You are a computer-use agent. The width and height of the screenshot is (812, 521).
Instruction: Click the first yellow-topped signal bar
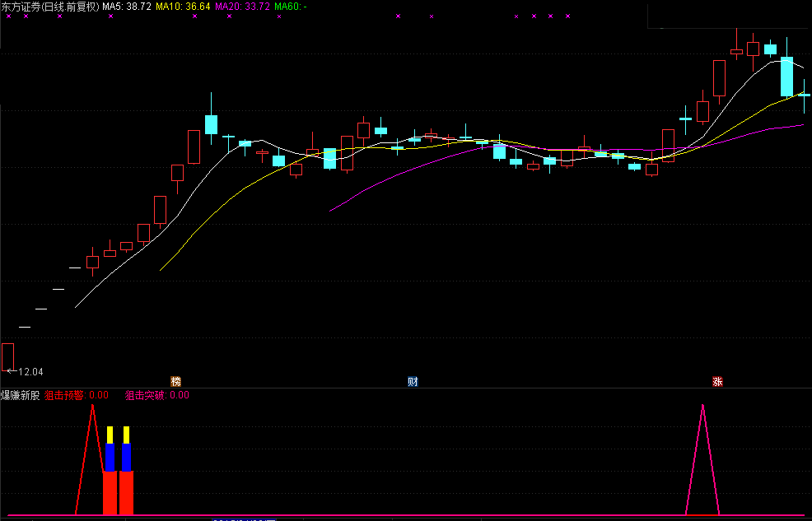click(110, 470)
